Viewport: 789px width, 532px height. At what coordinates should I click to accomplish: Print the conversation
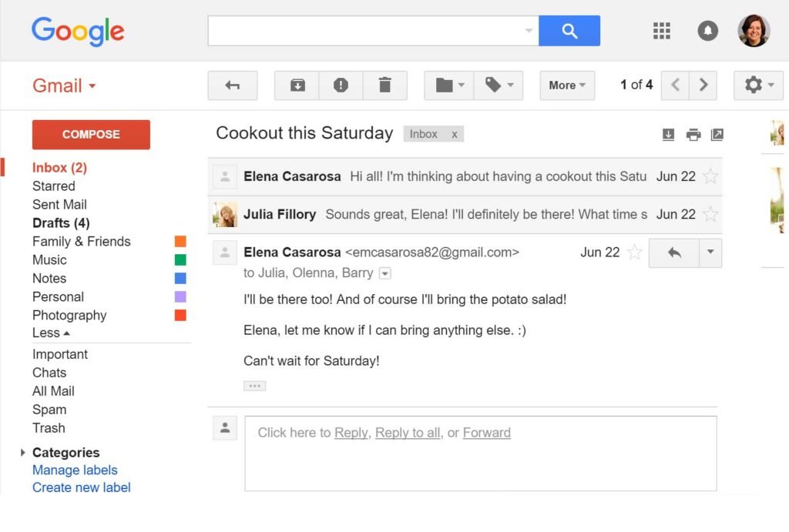pyautogui.click(x=693, y=134)
